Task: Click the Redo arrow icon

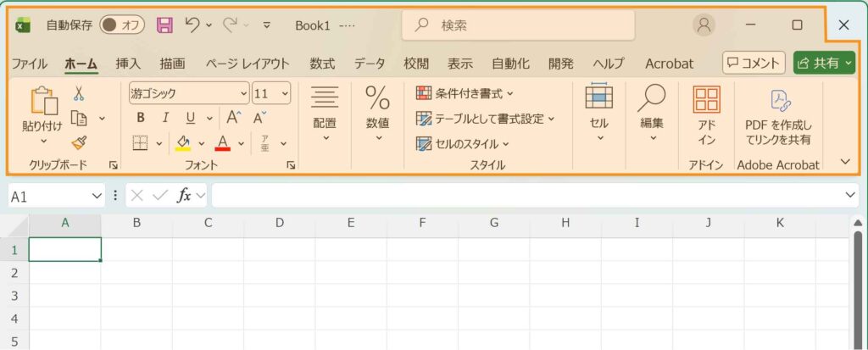Action: click(231, 25)
